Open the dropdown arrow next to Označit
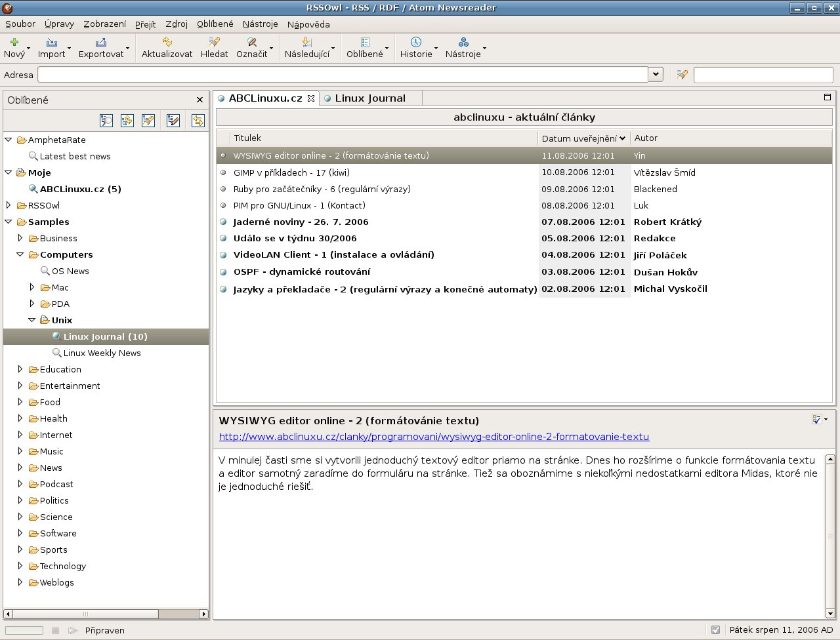 point(272,48)
